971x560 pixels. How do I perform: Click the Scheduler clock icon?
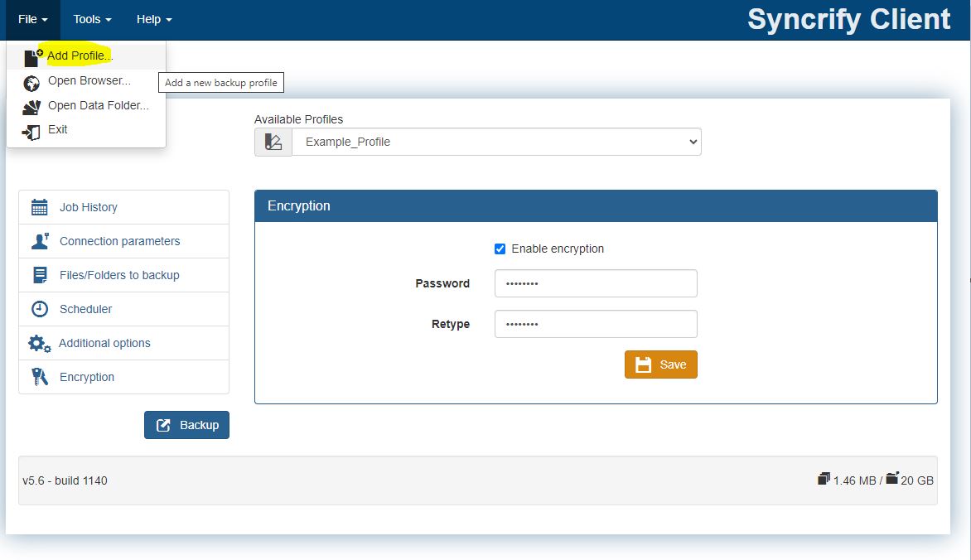coord(40,309)
